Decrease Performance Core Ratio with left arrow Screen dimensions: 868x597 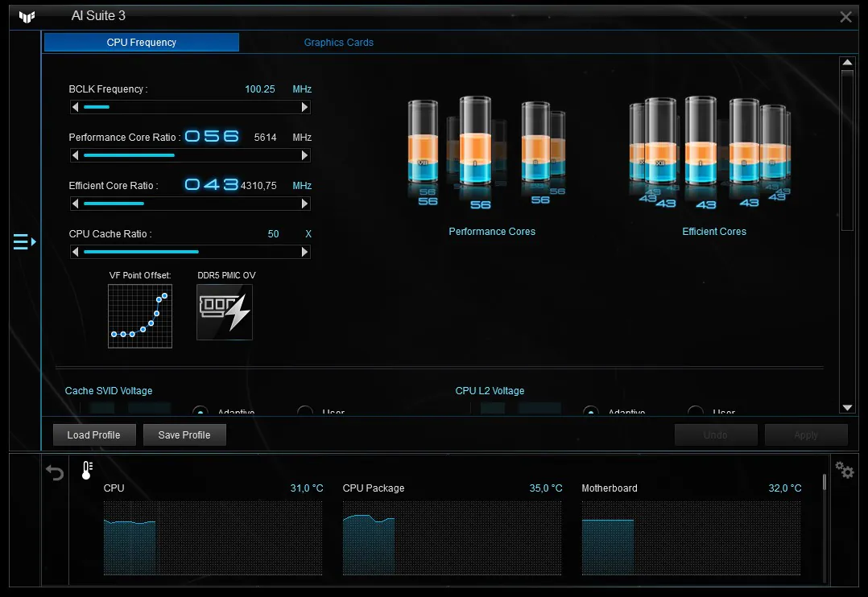point(76,155)
